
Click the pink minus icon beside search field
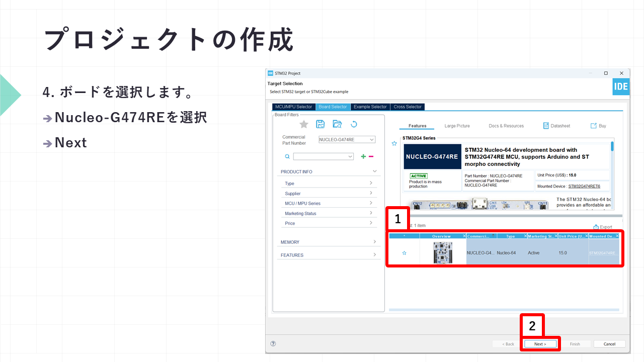pos(371,156)
